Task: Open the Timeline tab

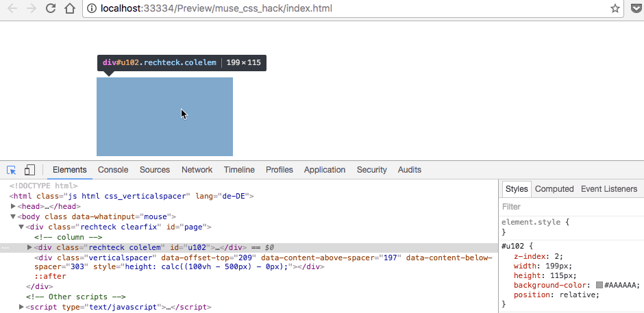Action: click(239, 170)
